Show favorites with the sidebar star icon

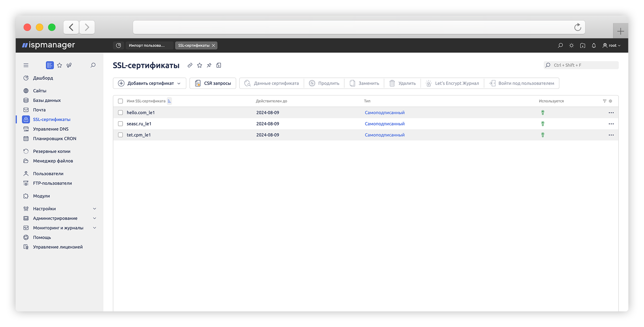59,65
